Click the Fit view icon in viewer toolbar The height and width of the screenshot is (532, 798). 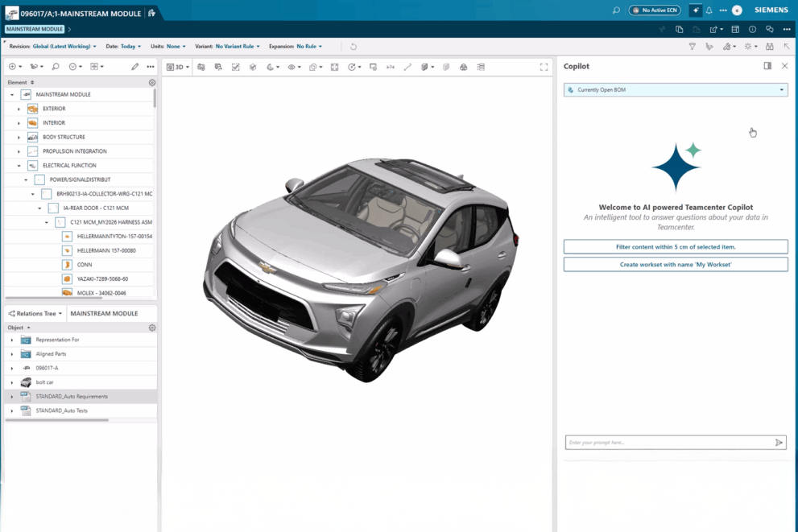point(335,67)
